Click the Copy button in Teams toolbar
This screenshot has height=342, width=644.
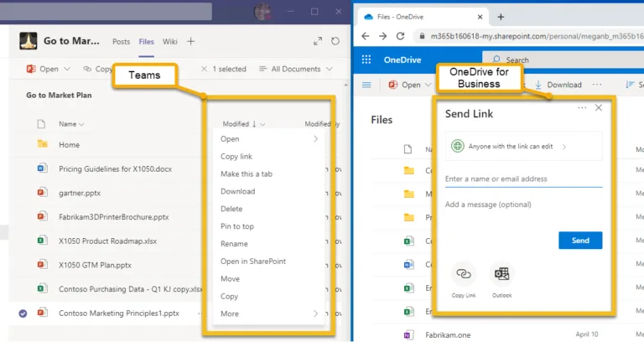tap(98, 69)
